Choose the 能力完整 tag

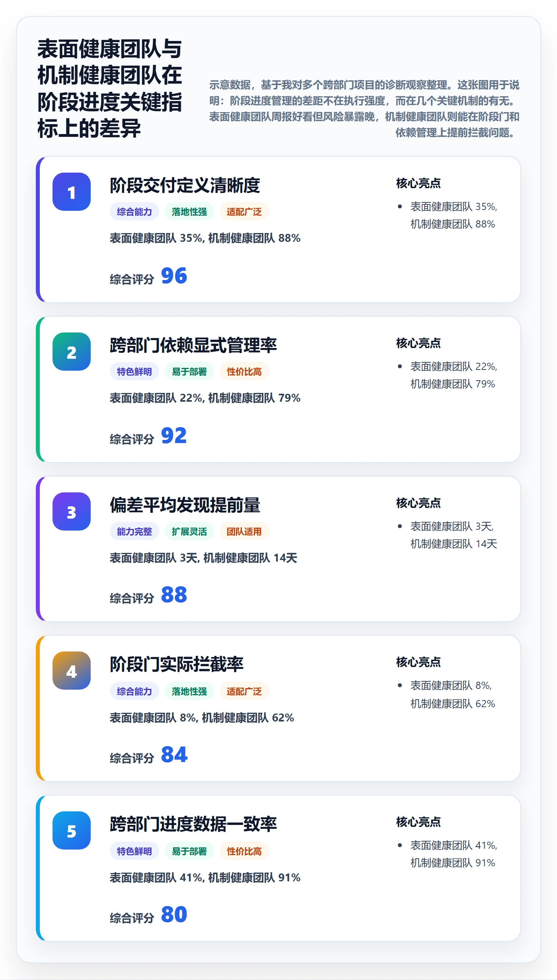pos(134,531)
